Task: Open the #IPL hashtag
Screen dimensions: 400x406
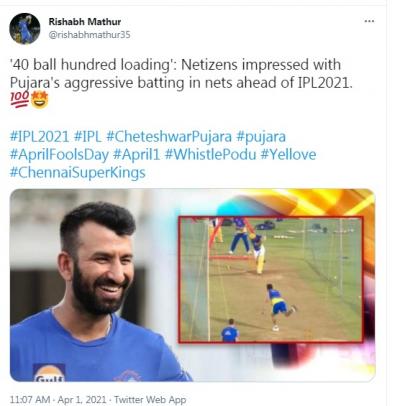Action: 88,137
